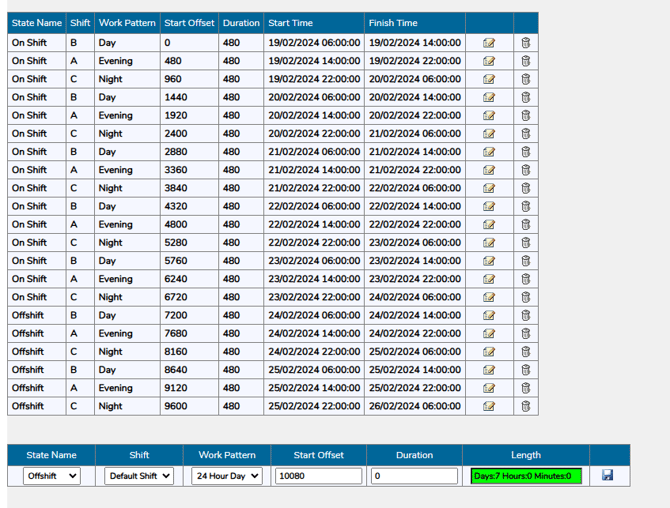
Task: Delete the row with start offset 6720
Action: tap(526, 297)
